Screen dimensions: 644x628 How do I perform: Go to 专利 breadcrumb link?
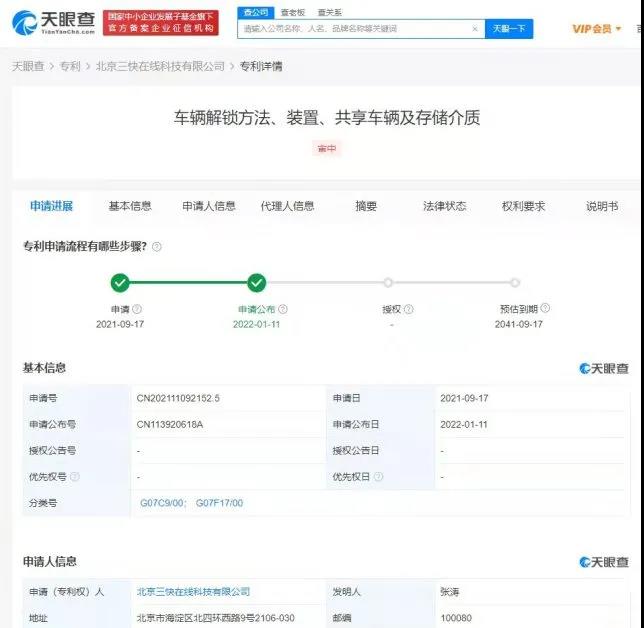(x=70, y=66)
